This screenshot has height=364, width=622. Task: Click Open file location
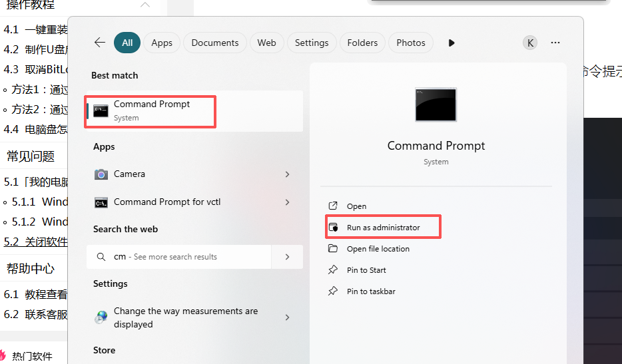tap(378, 249)
